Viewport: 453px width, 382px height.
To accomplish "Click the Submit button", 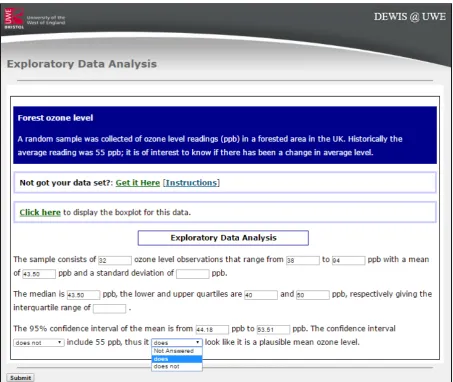I will (20, 378).
